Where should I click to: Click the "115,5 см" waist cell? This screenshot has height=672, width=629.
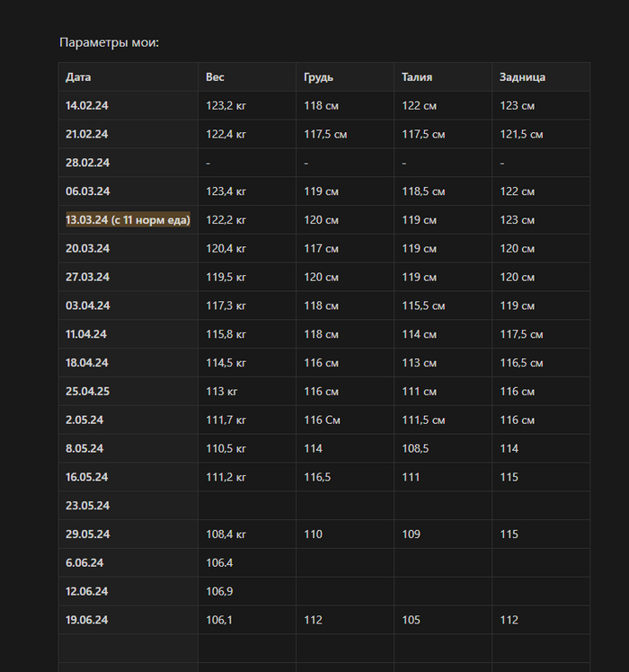423,306
